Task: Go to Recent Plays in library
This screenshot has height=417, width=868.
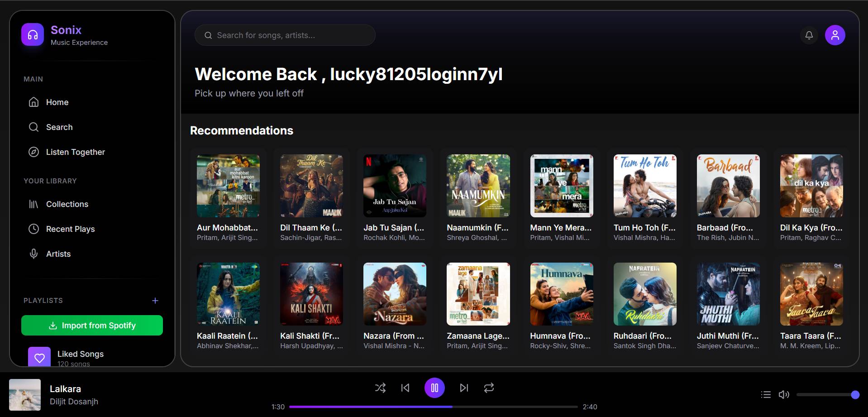Action: 70,229
